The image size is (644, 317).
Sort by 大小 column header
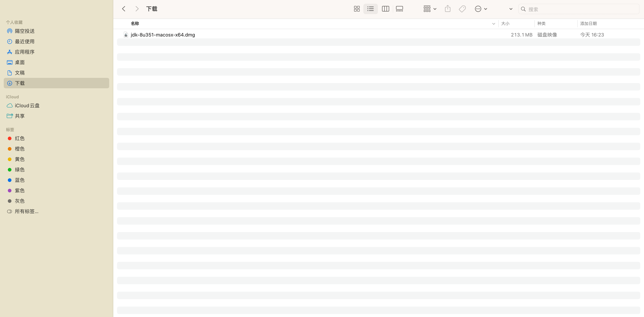pyautogui.click(x=505, y=23)
